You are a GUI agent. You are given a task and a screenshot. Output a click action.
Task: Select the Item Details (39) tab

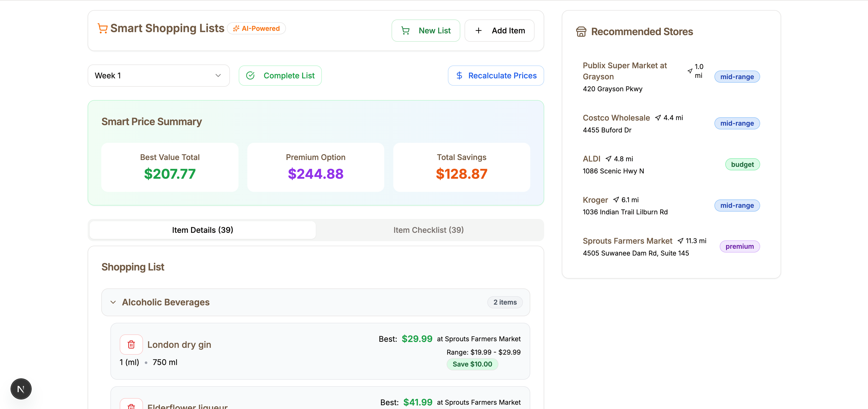[203, 230]
